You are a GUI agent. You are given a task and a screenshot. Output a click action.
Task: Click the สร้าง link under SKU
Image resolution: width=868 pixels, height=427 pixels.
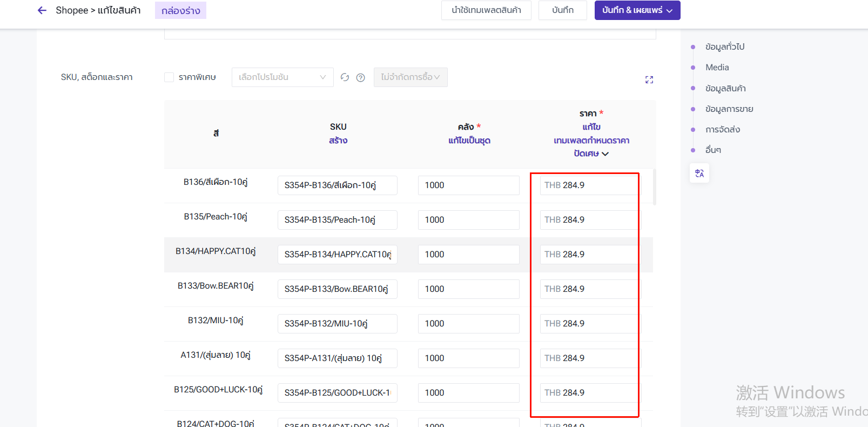pos(338,141)
